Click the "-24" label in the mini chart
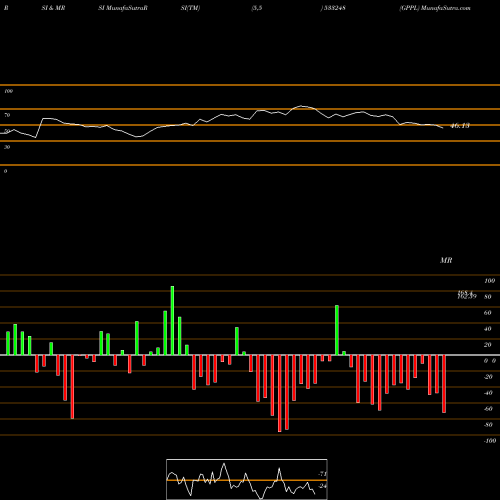The width and height of the screenshot is (500, 500). click(x=322, y=486)
